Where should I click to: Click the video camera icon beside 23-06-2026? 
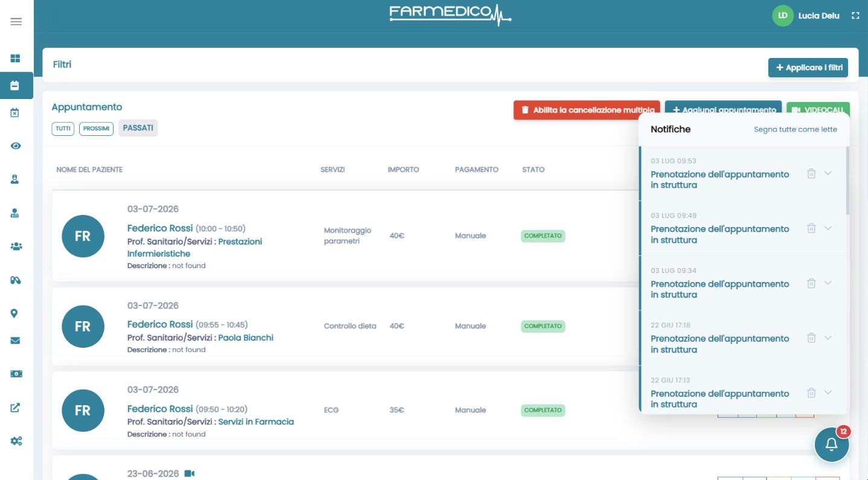coord(190,473)
